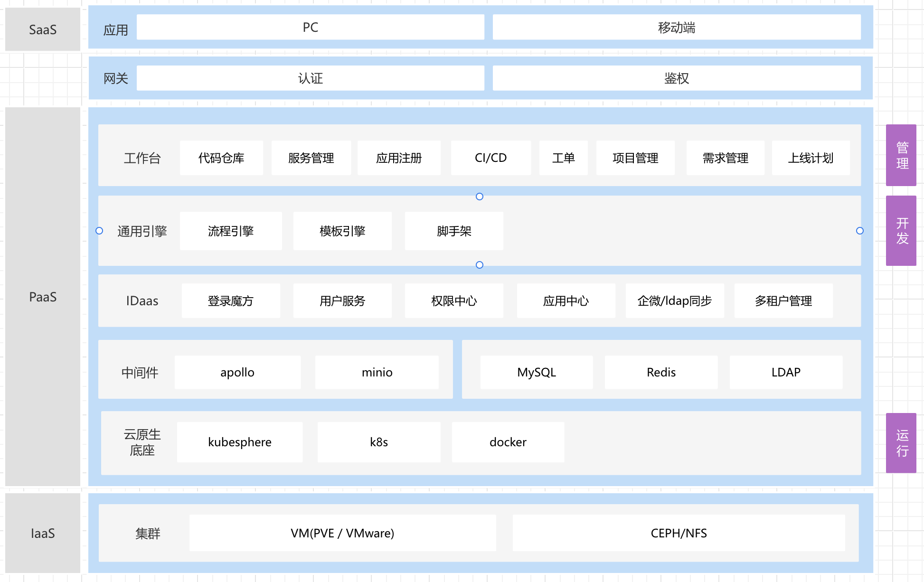
Task: Click the 移动端 box
Action: tap(677, 27)
